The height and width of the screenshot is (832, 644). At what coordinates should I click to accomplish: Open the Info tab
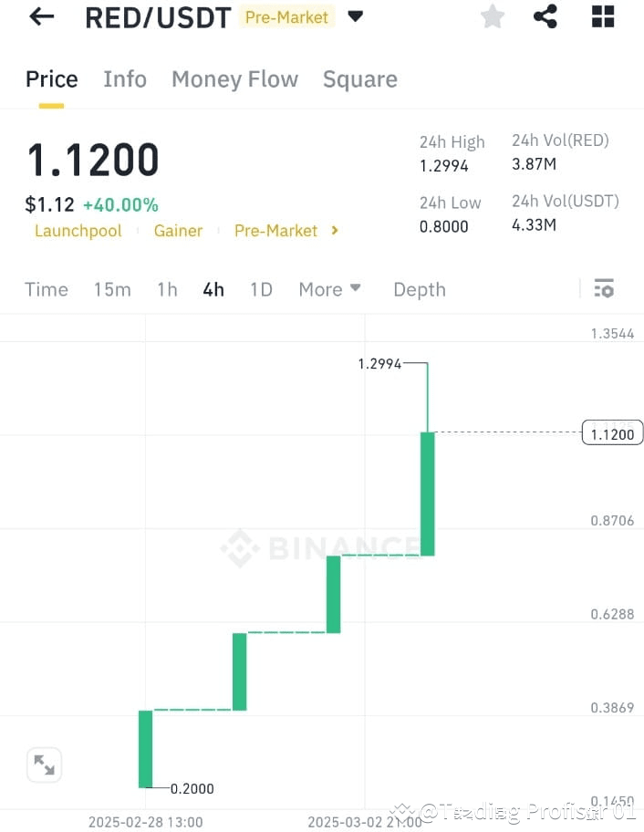124,79
